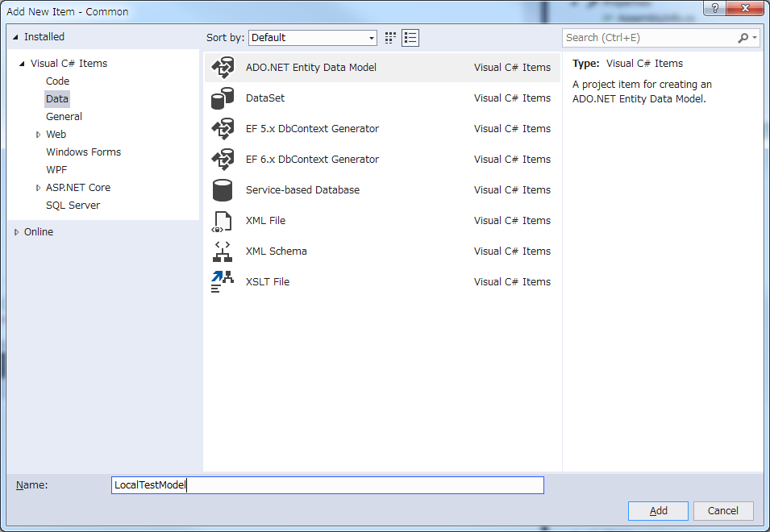Viewport: 770px width, 532px height.
Task: Select the XML Schema template icon
Action: (x=223, y=251)
